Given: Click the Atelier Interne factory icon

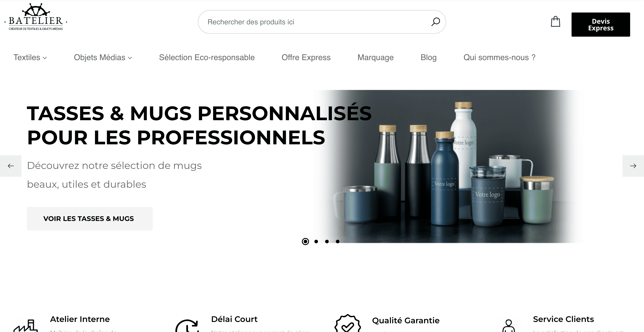Looking at the screenshot, I should point(26,326).
